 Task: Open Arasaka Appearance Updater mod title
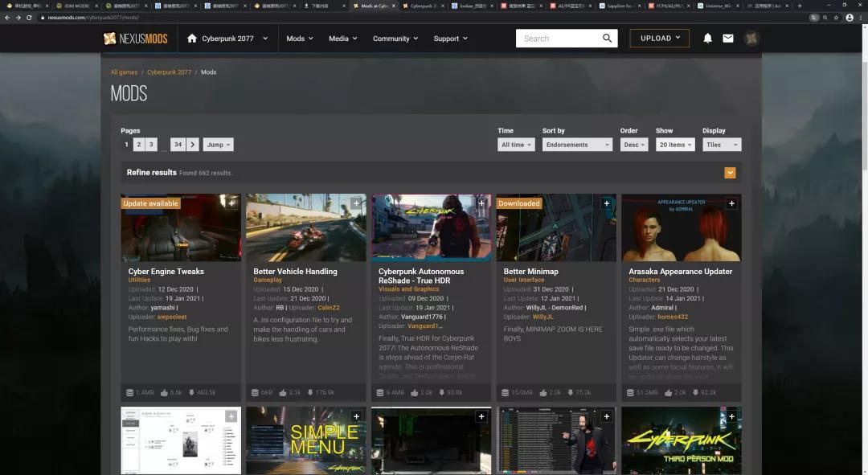(681, 272)
